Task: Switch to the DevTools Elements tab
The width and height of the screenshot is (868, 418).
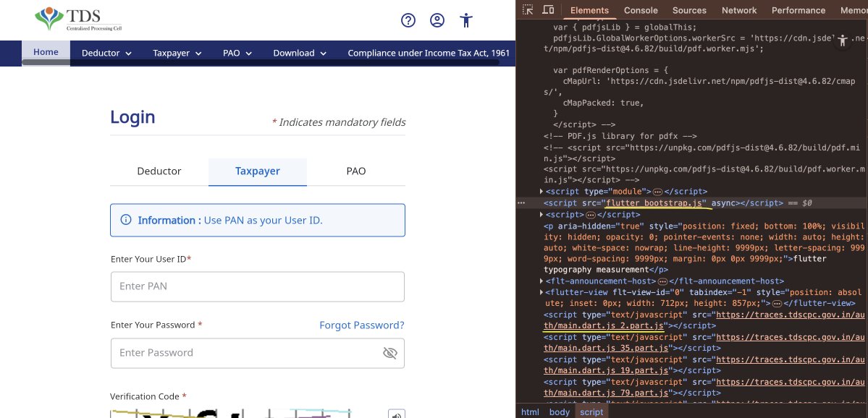Action: (x=589, y=10)
